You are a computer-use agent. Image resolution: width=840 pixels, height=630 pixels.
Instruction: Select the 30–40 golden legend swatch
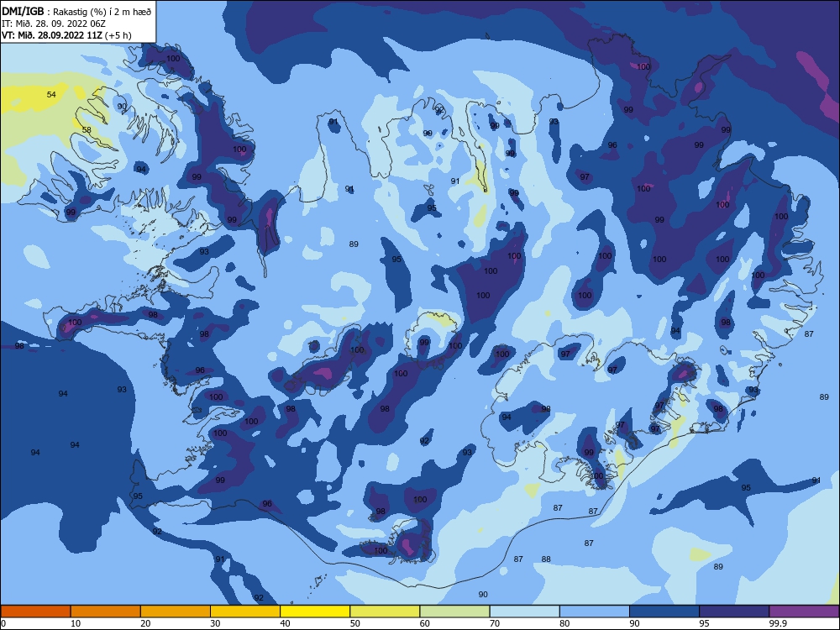245,612
